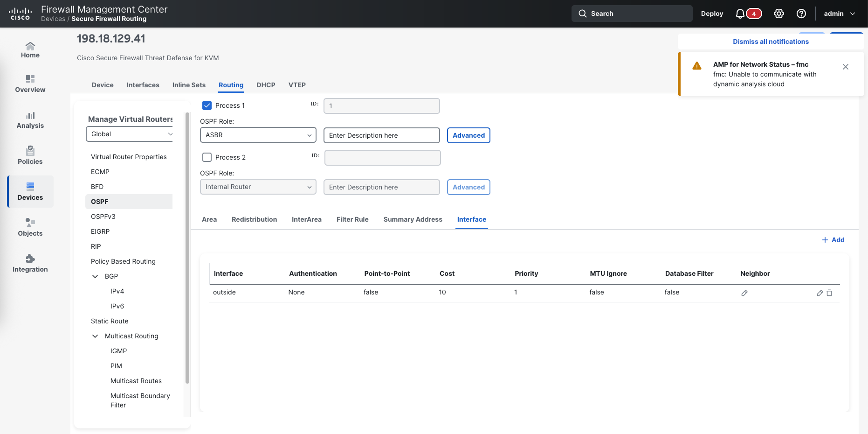Click Advanced button for Process 1
Image resolution: width=868 pixels, height=434 pixels.
[x=468, y=135]
